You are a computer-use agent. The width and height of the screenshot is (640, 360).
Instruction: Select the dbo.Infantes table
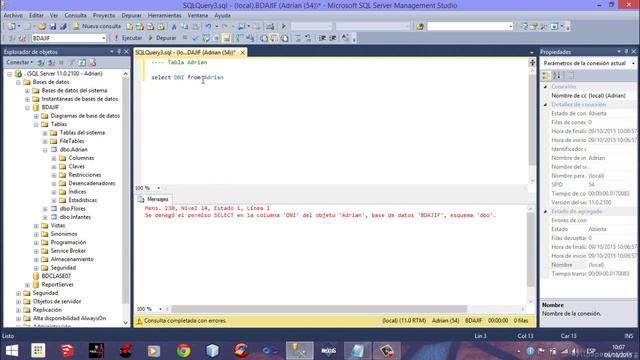(75, 217)
